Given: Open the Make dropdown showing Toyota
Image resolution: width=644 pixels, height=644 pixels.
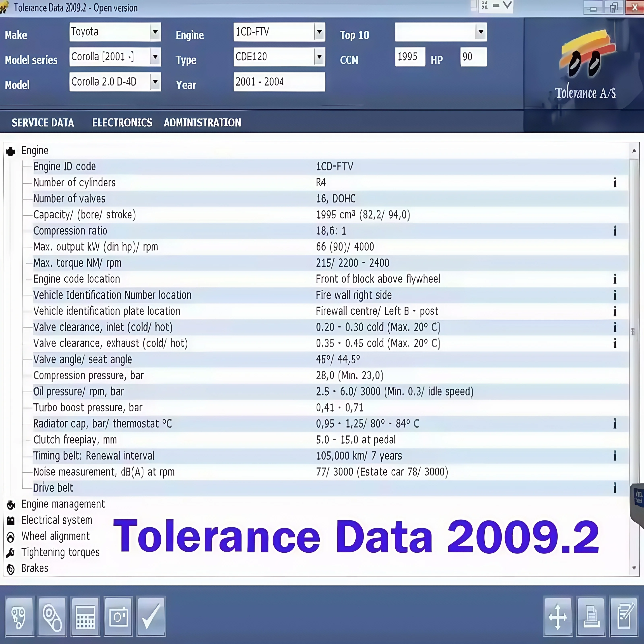Looking at the screenshot, I should pyautogui.click(x=155, y=32).
